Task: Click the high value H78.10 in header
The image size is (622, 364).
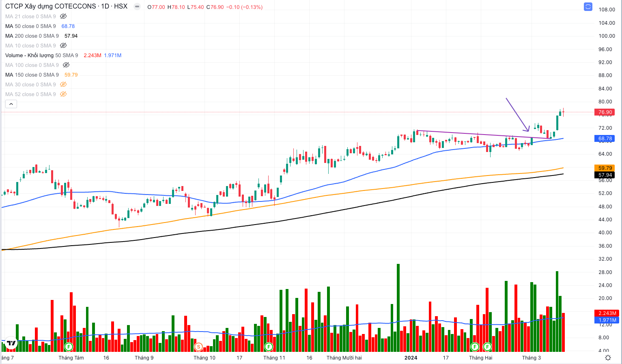Action: click(176, 7)
